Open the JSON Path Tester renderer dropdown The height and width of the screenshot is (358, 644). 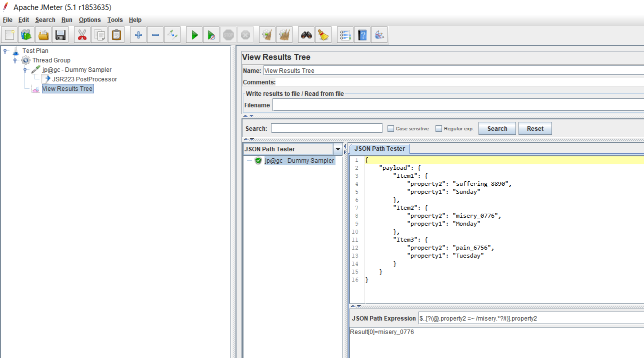(x=338, y=149)
